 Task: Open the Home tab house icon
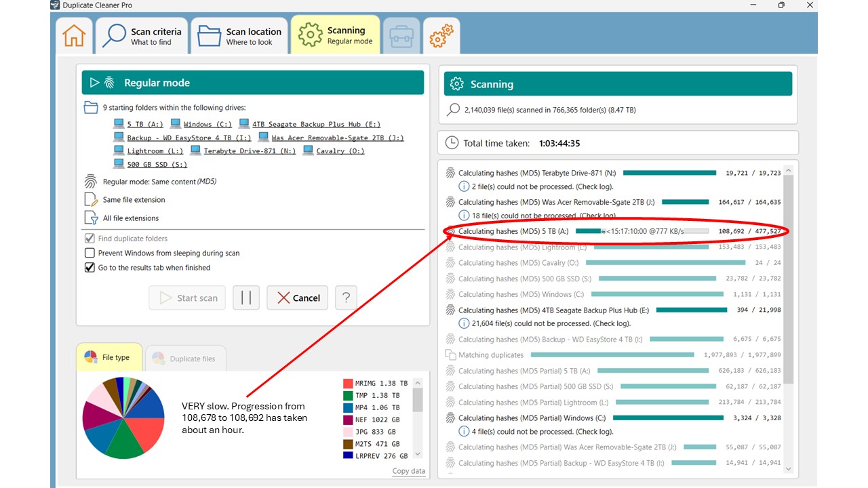[74, 36]
